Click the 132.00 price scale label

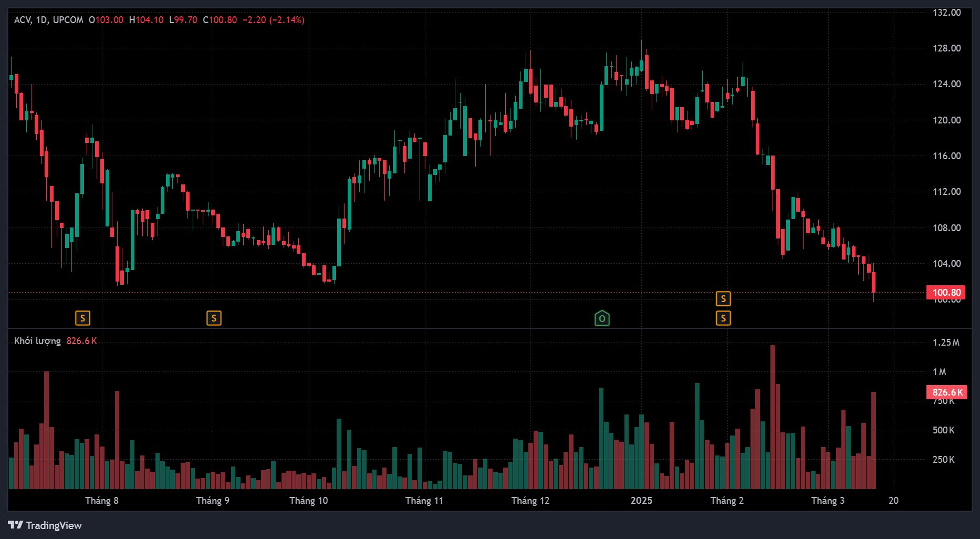point(946,13)
